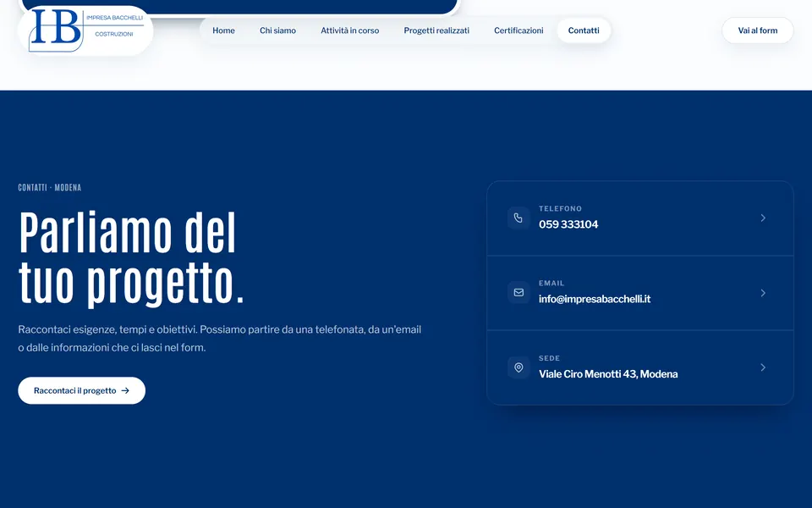Click the Parliamo del tuo progetto heading

point(131,258)
